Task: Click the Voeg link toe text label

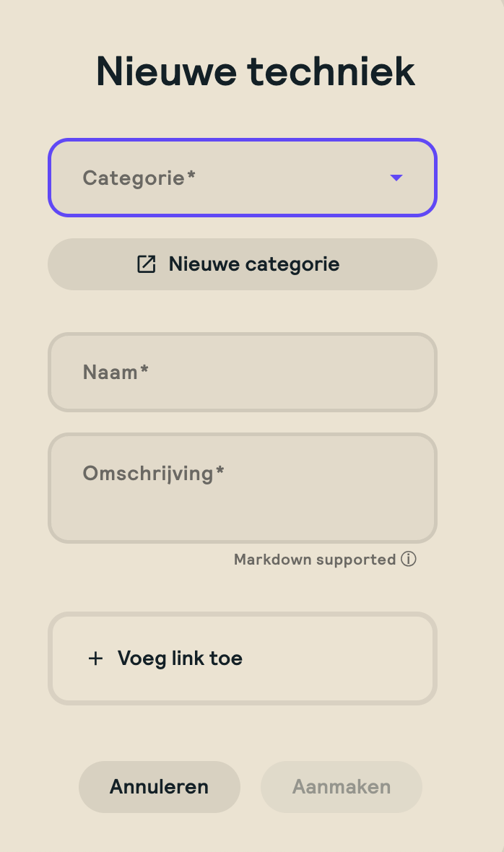Action: (180, 658)
